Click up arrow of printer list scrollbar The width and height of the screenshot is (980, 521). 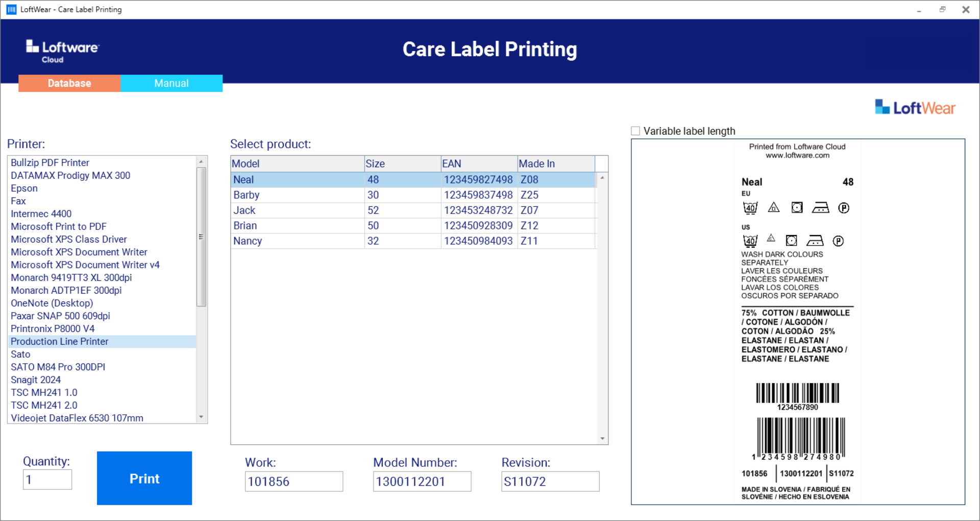pyautogui.click(x=201, y=161)
